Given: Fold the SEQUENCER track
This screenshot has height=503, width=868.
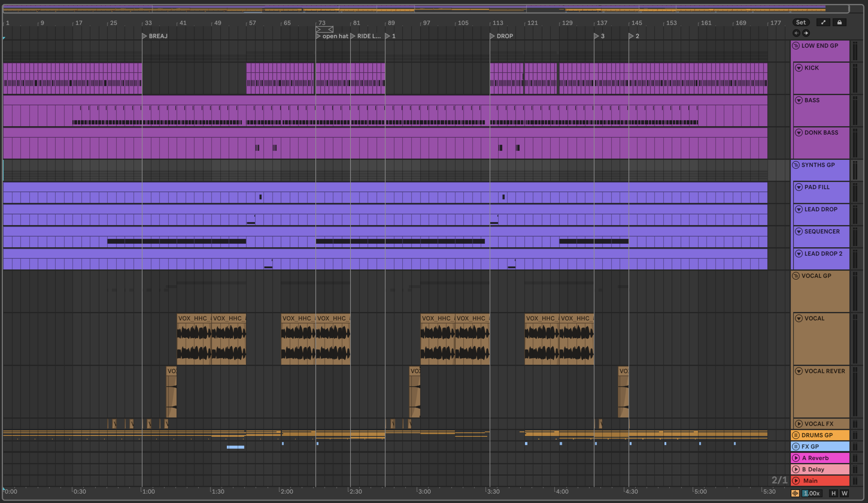Looking at the screenshot, I should click(x=799, y=231).
